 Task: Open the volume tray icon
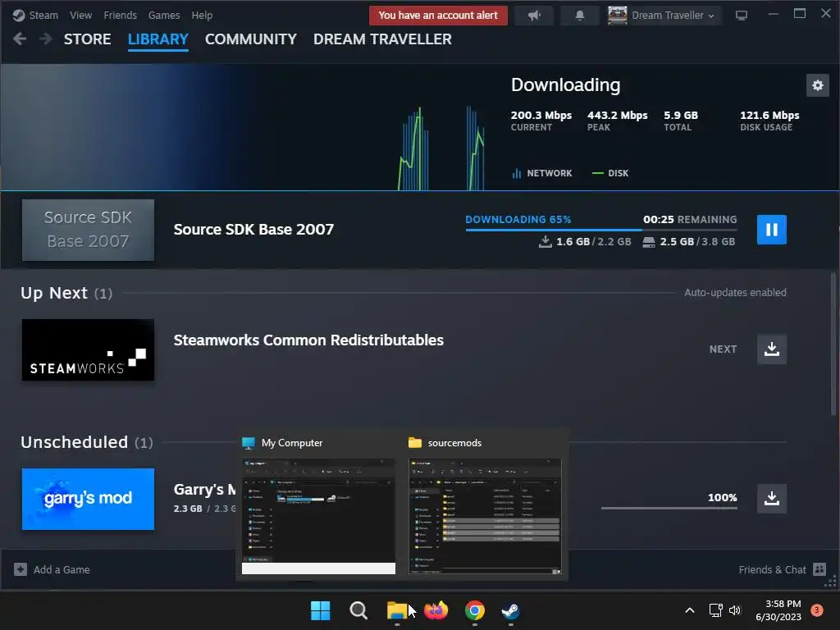pos(735,610)
